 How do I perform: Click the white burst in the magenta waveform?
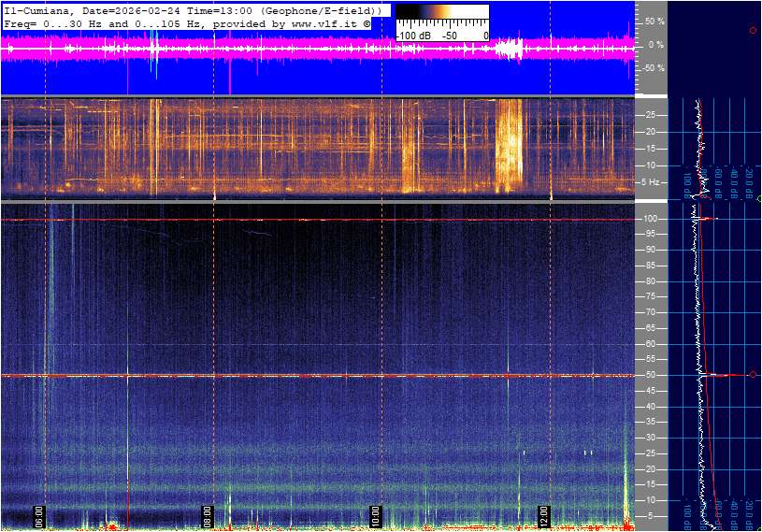coord(510,50)
